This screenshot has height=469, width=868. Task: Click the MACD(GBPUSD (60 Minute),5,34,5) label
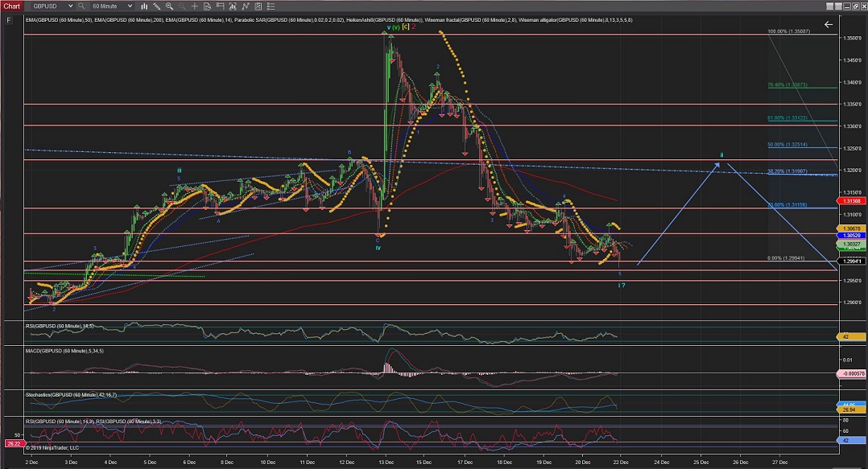tap(64, 351)
